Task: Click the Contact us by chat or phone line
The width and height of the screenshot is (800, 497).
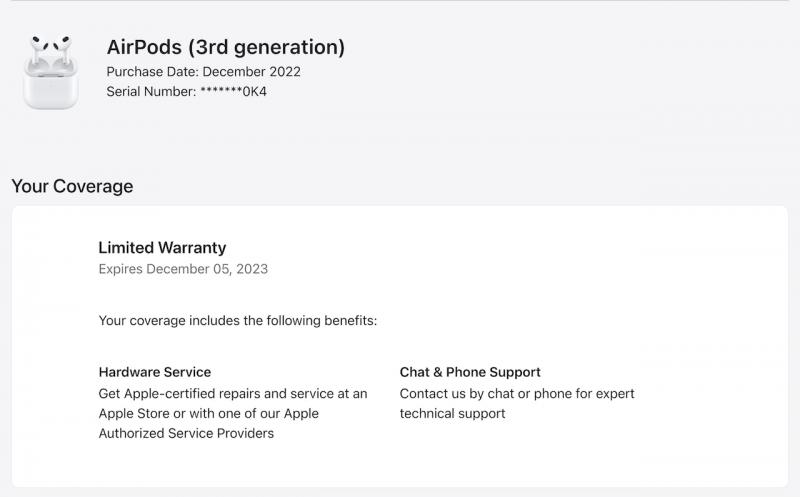Action: 517,393
